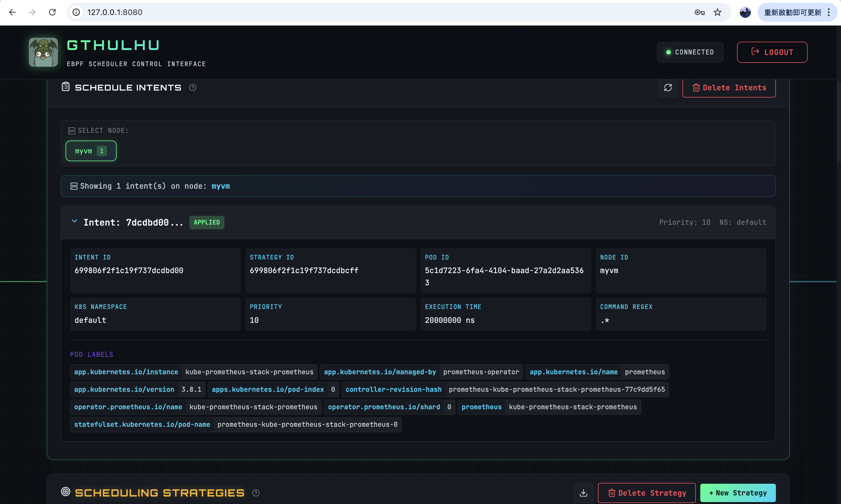Viewport: 841px width, 504px height.
Task: Open Chrome three-dot menu
Action: click(829, 13)
